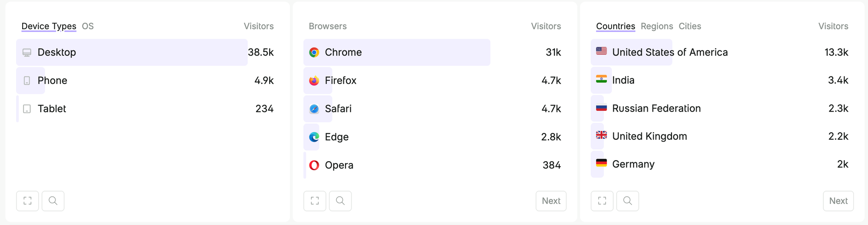Image resolution: width=868 pixels, height=225 pixels.
Task: Switch to the OS tab
Action: coord(88,26)
